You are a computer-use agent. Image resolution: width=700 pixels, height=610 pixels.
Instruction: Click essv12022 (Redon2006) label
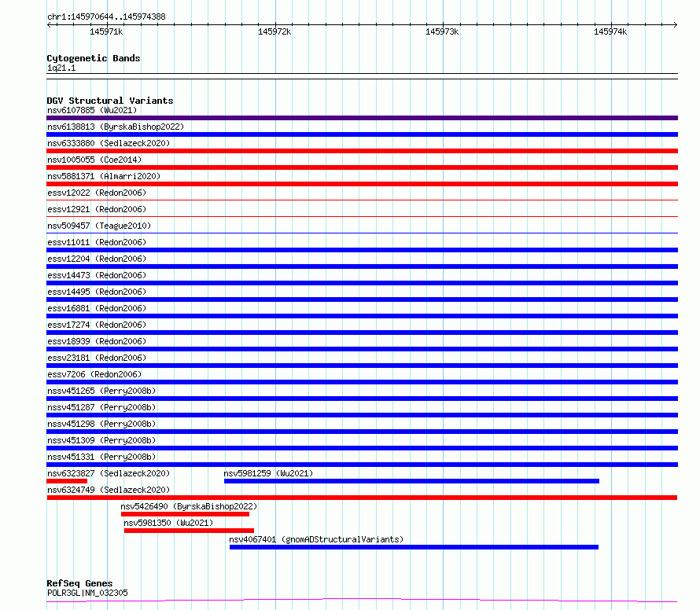coord(97,193)
